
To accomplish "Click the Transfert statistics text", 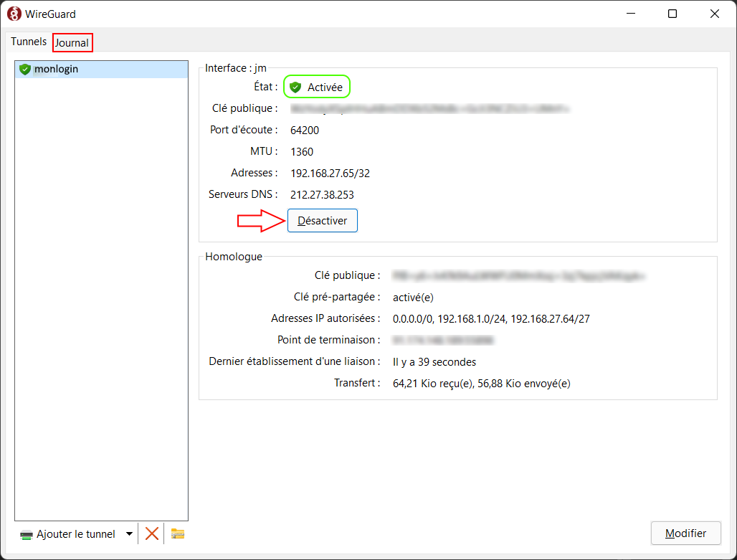I will pos(480,383).
